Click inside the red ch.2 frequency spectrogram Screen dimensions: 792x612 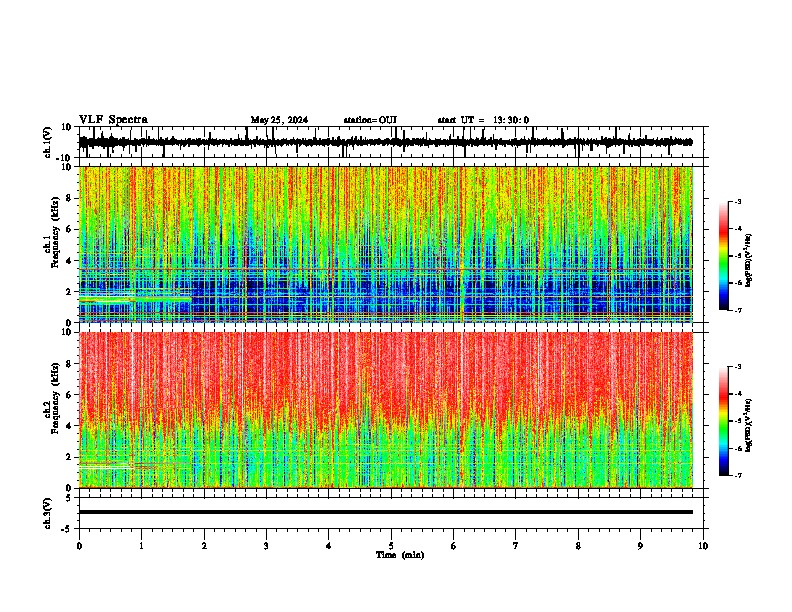click(386, 410)
